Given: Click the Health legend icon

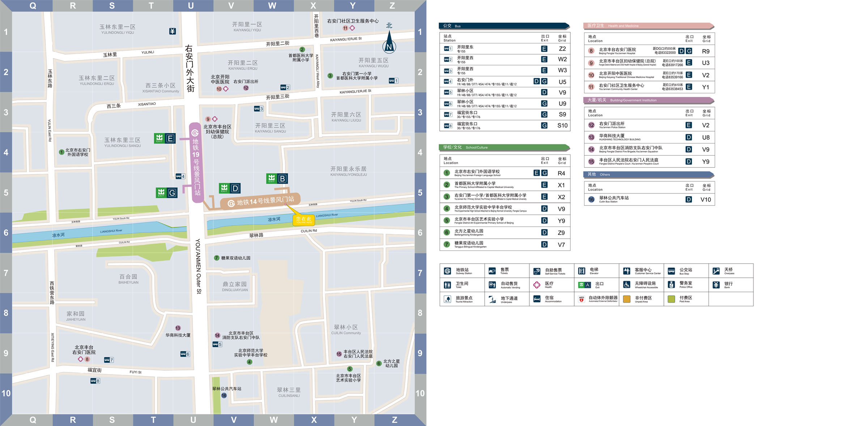Looking at the screenshot, I should 537,285.
